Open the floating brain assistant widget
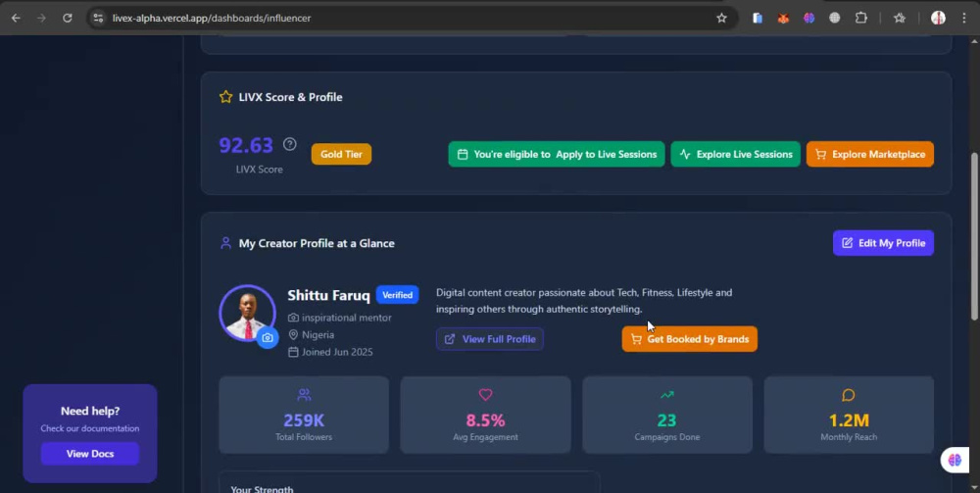 pyautogui.click(x=955, y=460)
